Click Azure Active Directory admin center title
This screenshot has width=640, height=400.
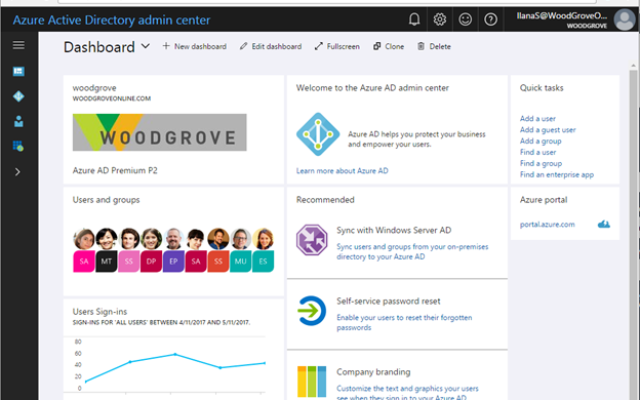(x=111, y=20)
